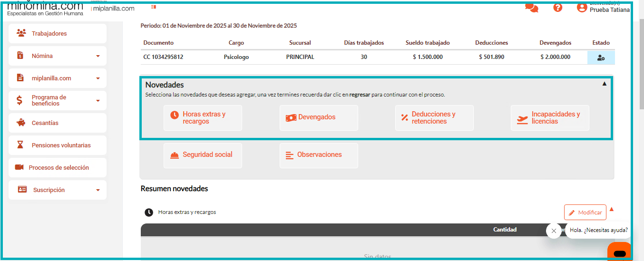Click the PRINCIPAL sucursal cell

(x=300, y=57)
